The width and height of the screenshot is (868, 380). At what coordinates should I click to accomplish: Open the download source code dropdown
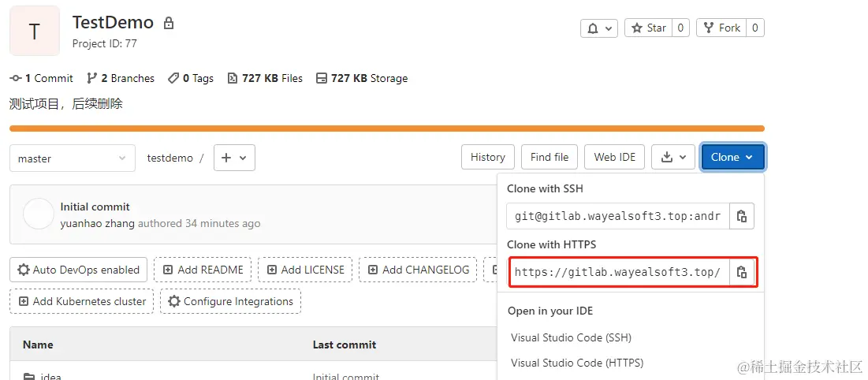[674, 158]
